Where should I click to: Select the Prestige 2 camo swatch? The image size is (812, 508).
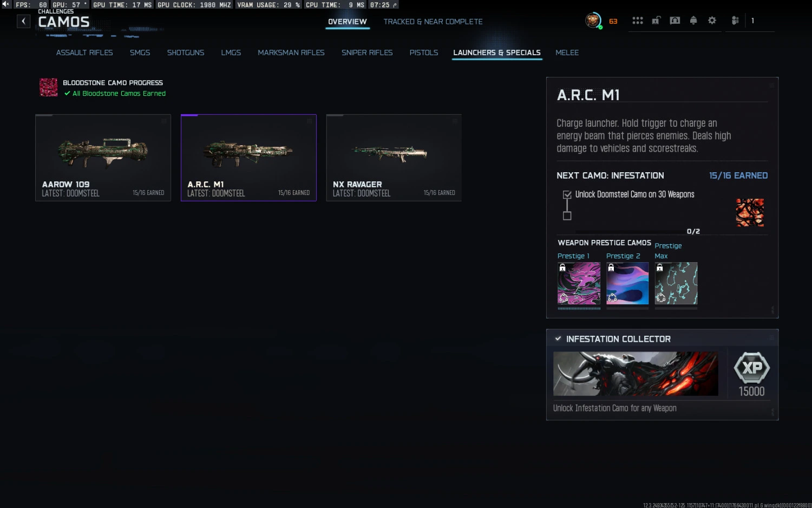pyautogui.click(x=627, y=283)
